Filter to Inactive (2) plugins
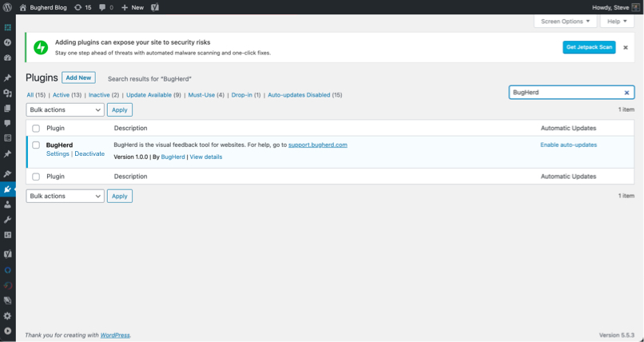The image size is (644, 342). tap(104, 95)
